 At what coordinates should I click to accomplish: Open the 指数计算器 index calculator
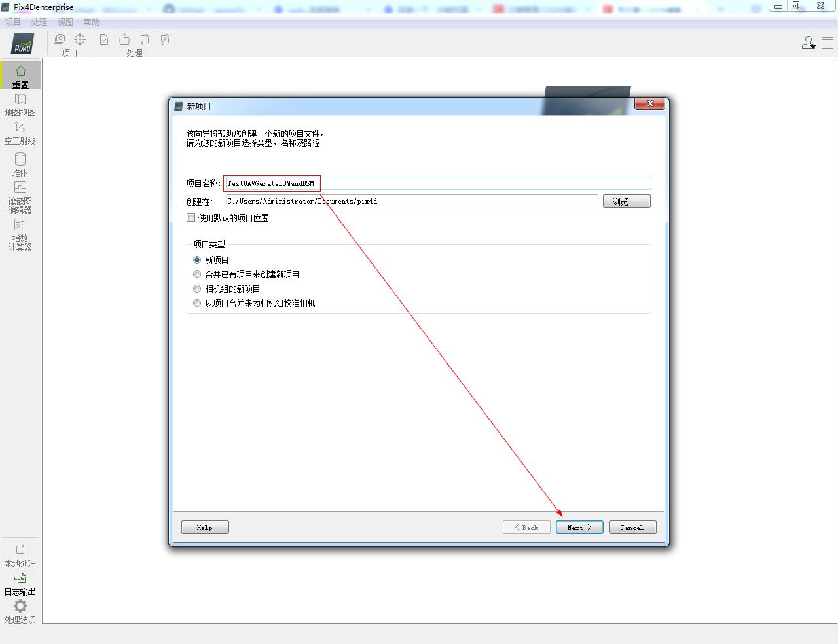click(20, 234)
